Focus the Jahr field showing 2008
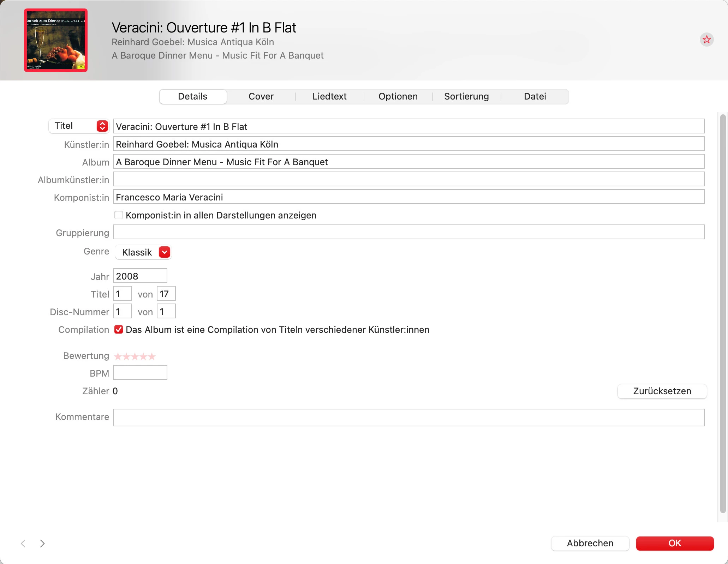The width and height of the screenshot is (728, 564). pyautogui.click(x=140, y=276)
